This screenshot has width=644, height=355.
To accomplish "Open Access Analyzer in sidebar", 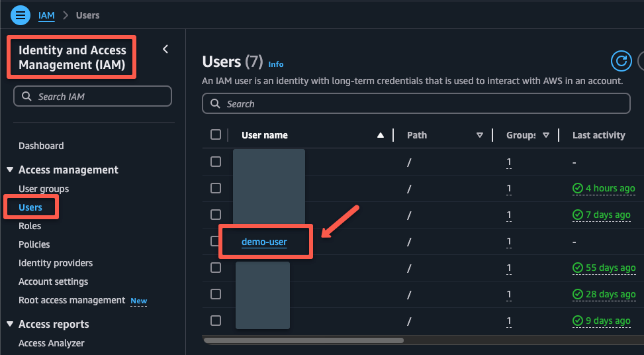I will [52, 343].
